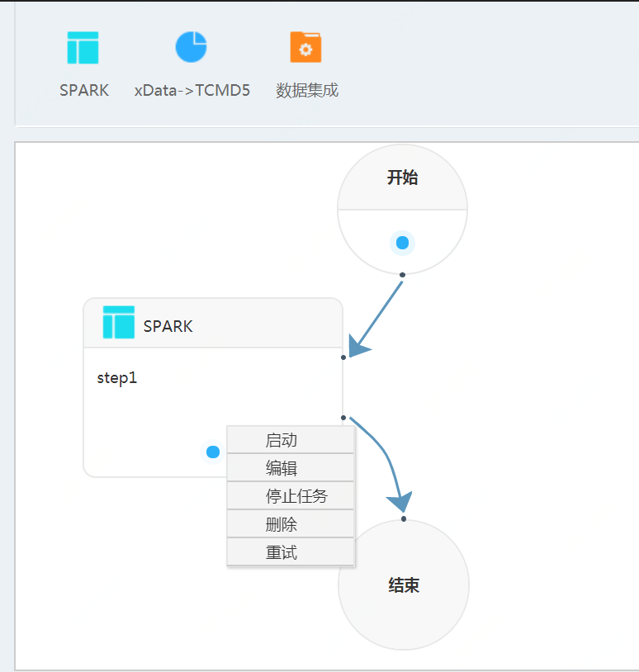Click the connector port atop 结束 node
This screenshot has width=639, height=672.
pyautogui.click(x=404, y=519)
